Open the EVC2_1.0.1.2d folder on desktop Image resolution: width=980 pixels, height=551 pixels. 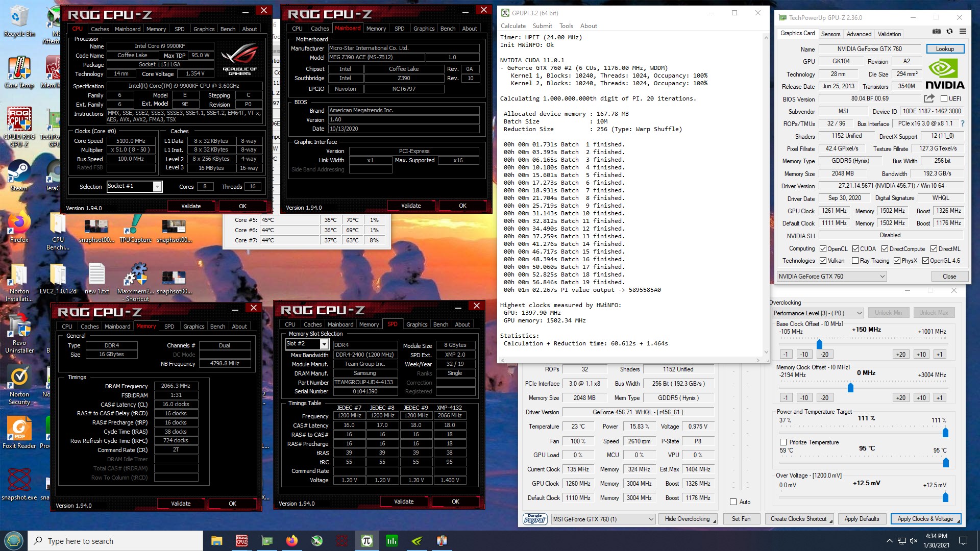tap(58, 279)
